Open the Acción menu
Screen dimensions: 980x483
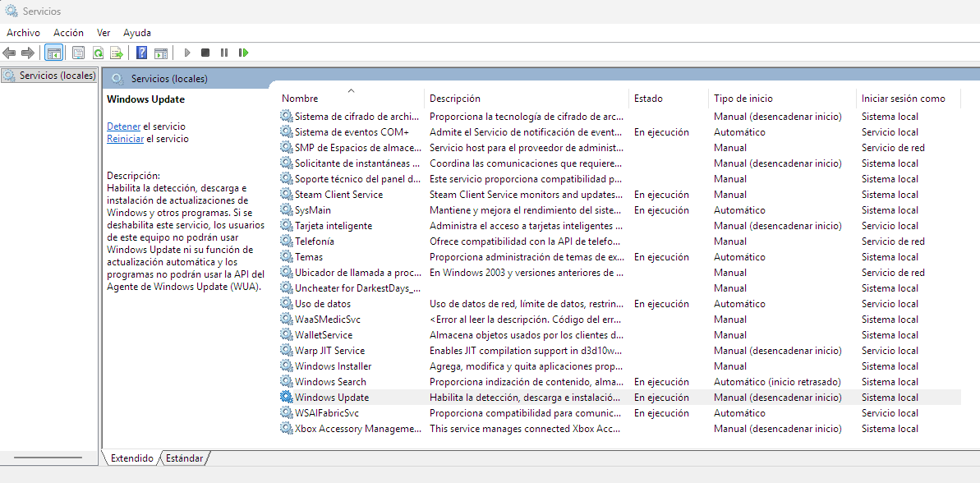[x=68, y=33]
